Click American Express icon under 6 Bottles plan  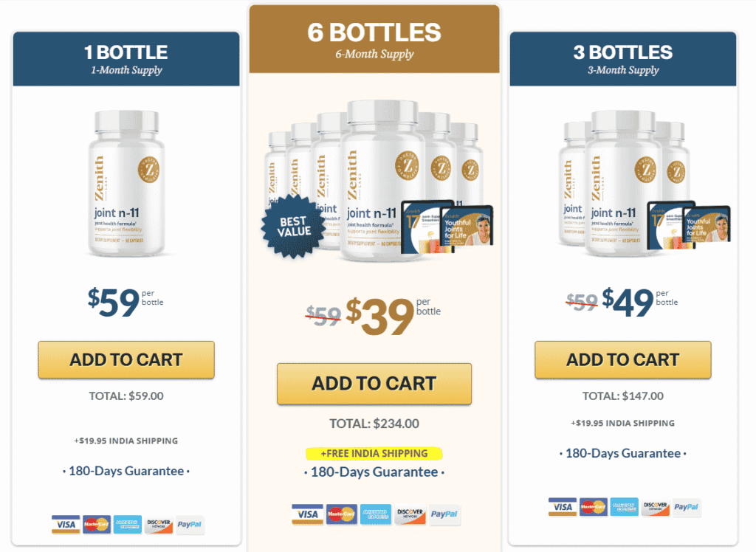376,514
